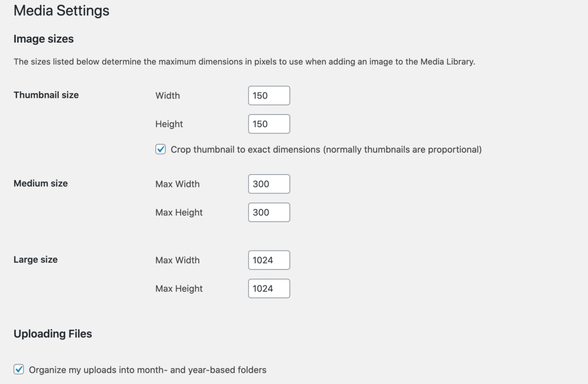Click the Image sizes section heading
588x384 pixels.
44,39
